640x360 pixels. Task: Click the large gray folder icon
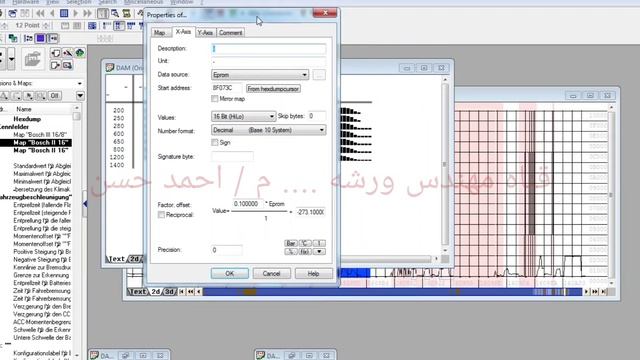pyautogui.click(x=33, y=59)
